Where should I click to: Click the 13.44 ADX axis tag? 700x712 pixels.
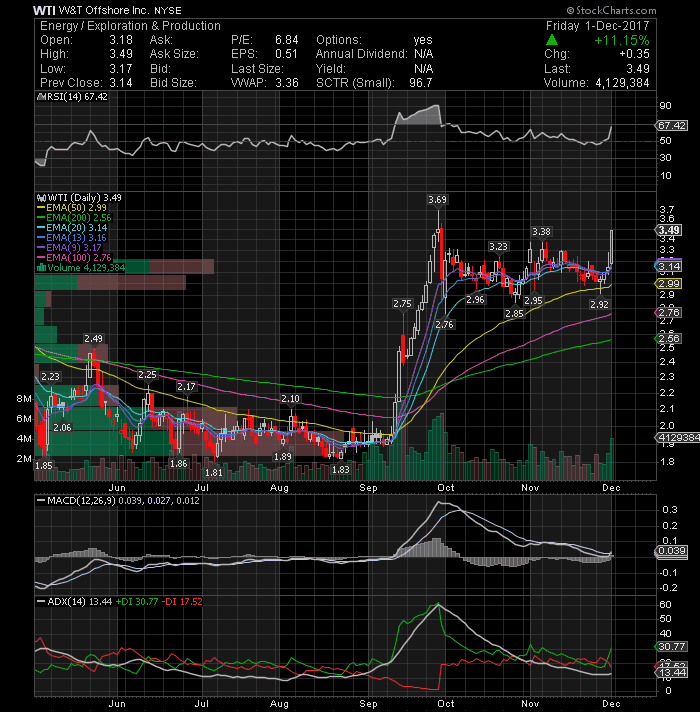click(x=671, y=672)
